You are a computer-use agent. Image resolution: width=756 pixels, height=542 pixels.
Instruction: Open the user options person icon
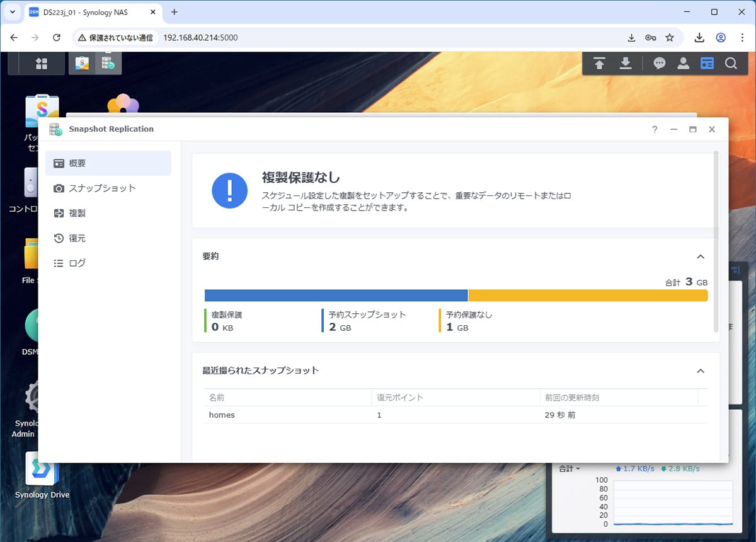click(x=683, y=64)
